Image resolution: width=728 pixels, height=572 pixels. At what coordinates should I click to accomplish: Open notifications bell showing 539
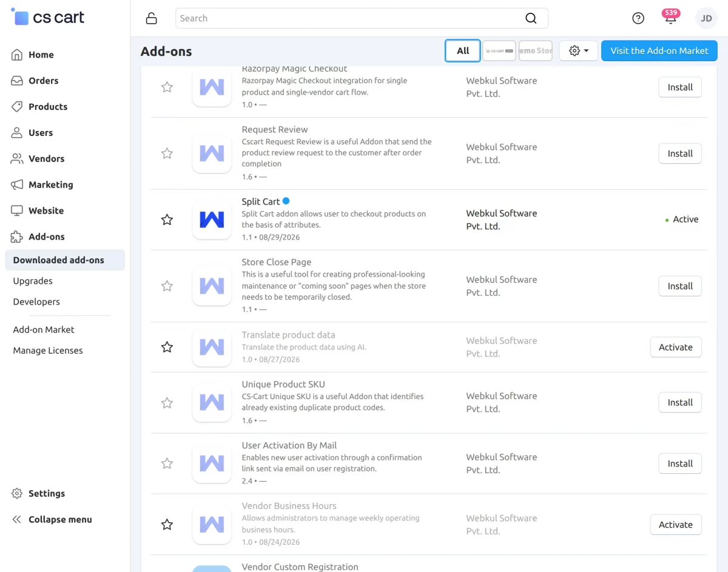[x=670, y=18]
